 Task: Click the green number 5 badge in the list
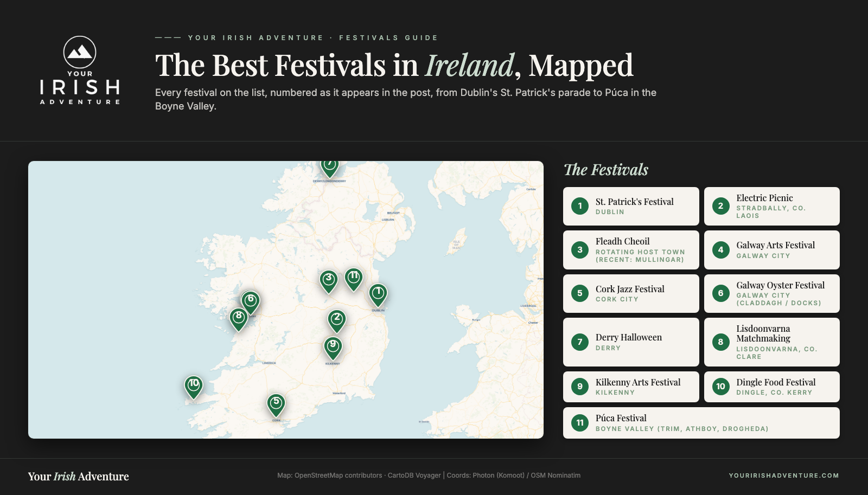tap(580, 293)
